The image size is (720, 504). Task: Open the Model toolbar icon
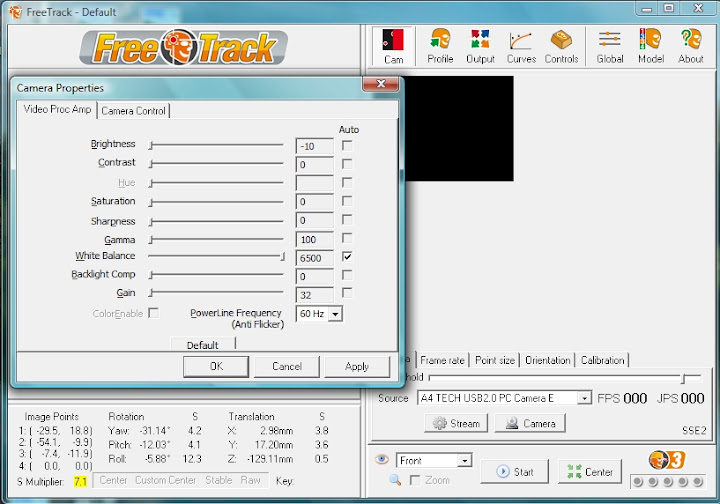point(650,46)
